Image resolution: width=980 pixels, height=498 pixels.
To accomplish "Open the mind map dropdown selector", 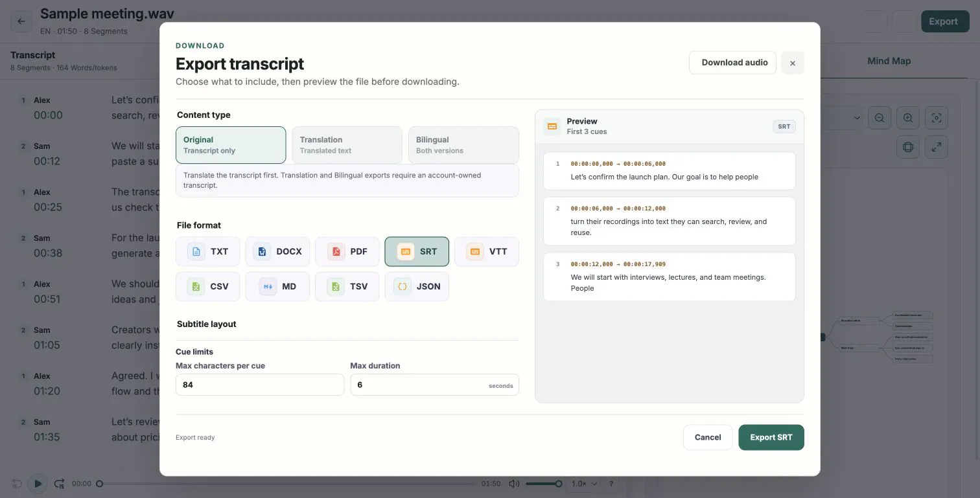I will click(x=842, y=118).
